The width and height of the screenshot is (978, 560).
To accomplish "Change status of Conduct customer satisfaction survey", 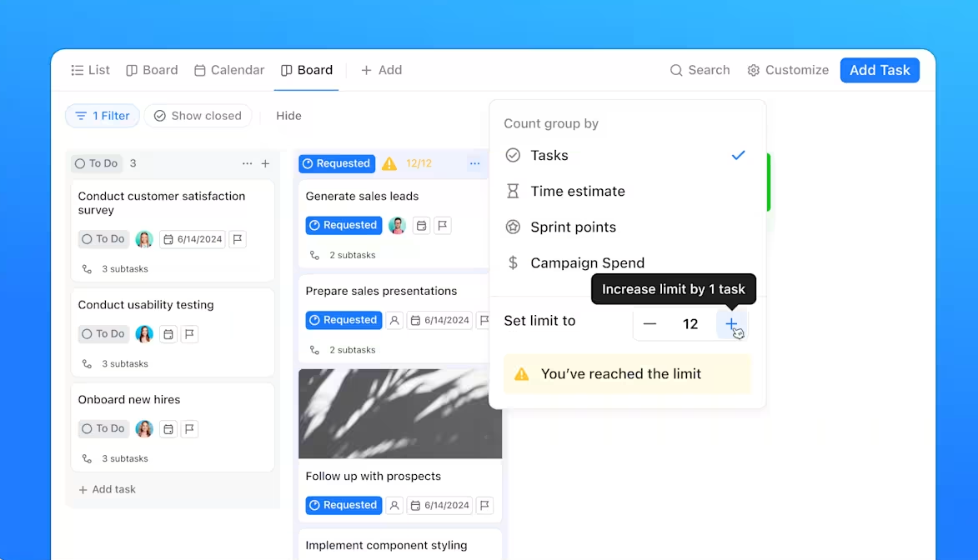I will pyautogui.click(x=103, y=239).
